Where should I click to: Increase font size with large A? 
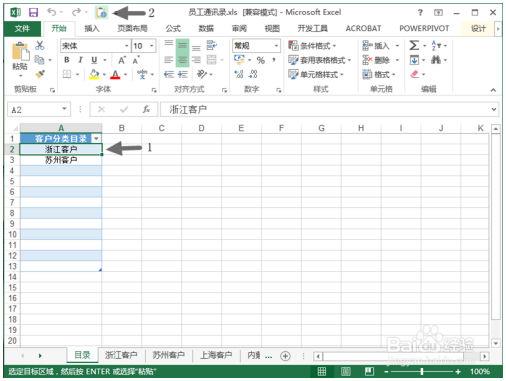[122, 60]
